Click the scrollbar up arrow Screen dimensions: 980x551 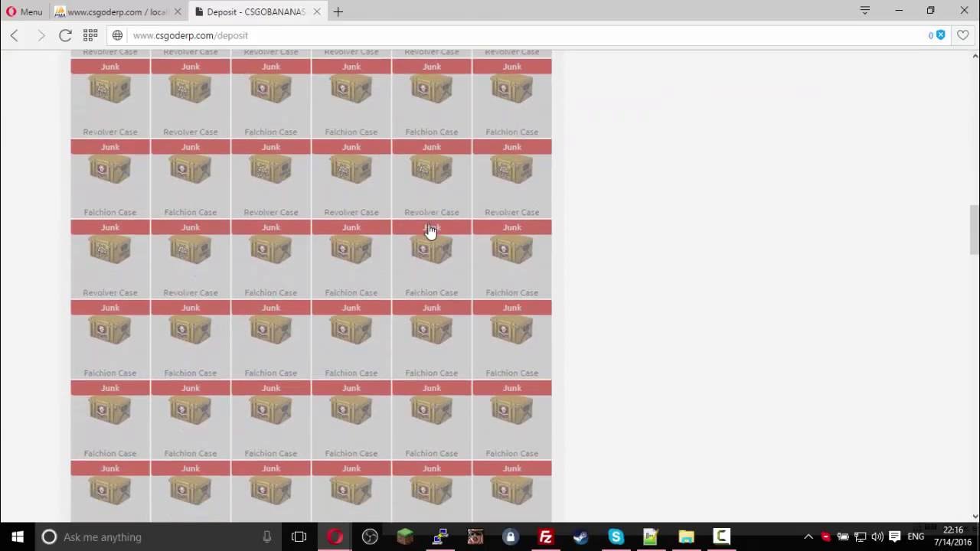tap(975, 56)
